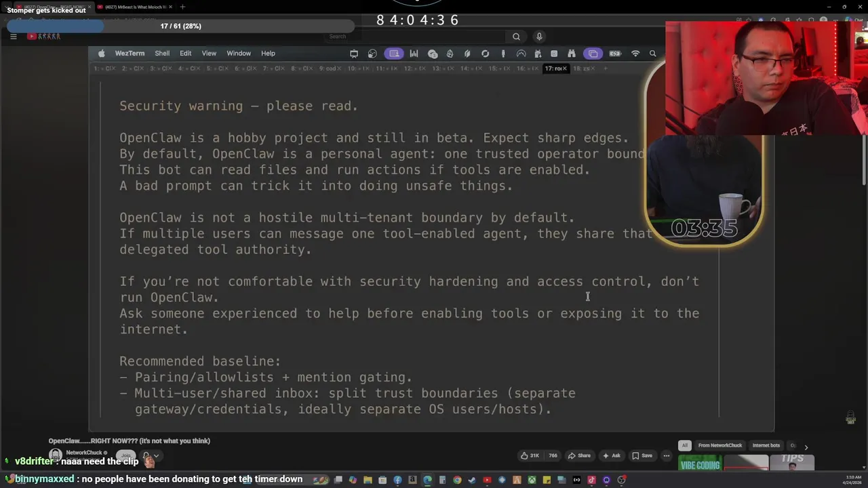Click the video title OpenClaw......RIGHT NOW???

coord(130,441)
